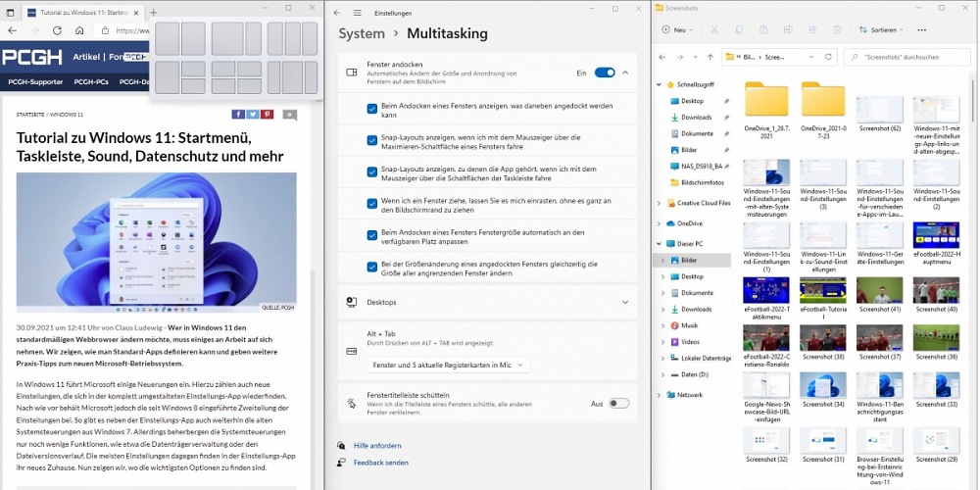
Task: Uncheck 'Beim Andocken eines Fensters anzeigen' option
Action: [x=371, y=110]
